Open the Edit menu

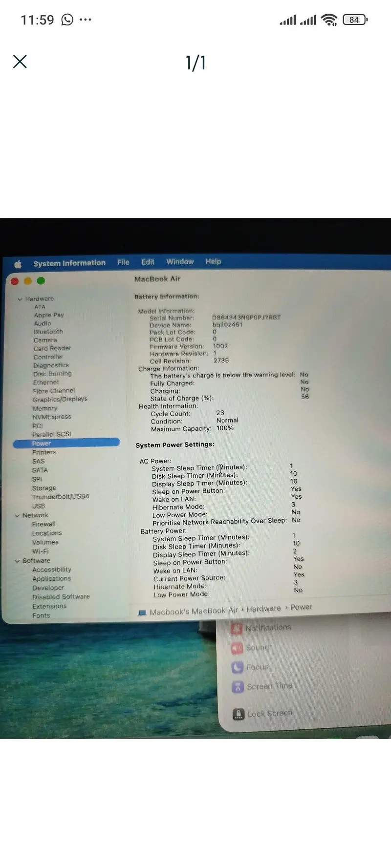pos(148,262)
